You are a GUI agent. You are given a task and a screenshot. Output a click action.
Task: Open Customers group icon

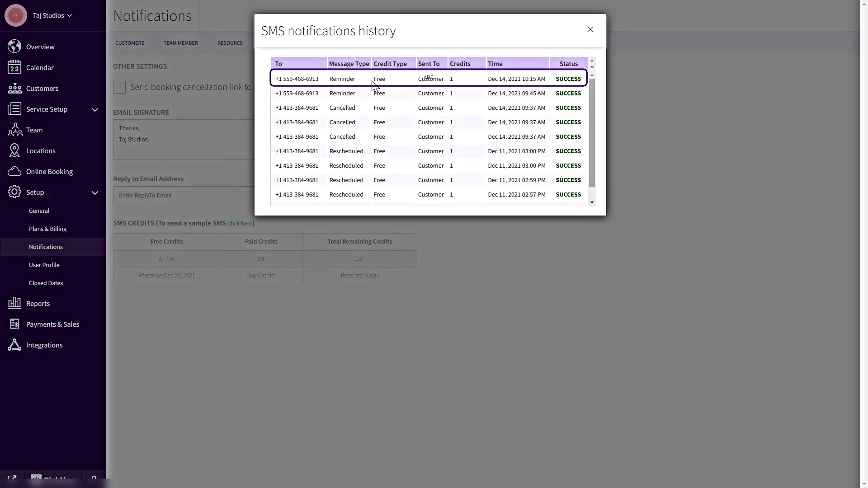coord(14,88)
